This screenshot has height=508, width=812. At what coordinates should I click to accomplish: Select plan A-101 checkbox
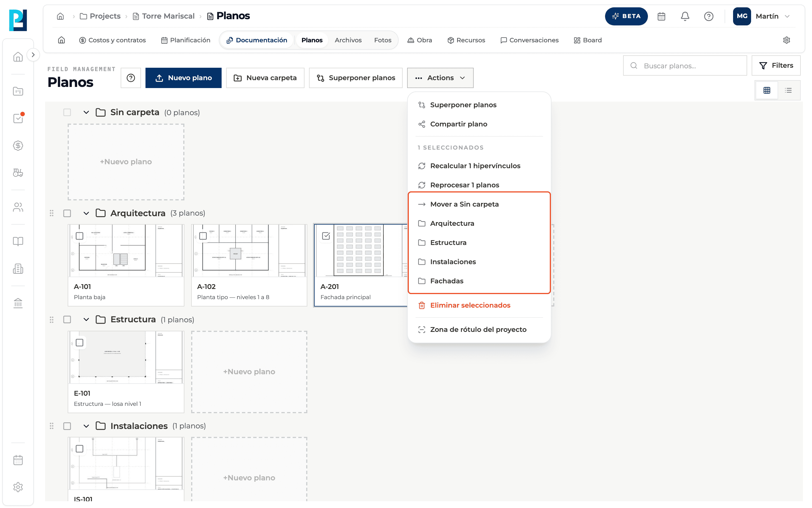click(80, 236)
